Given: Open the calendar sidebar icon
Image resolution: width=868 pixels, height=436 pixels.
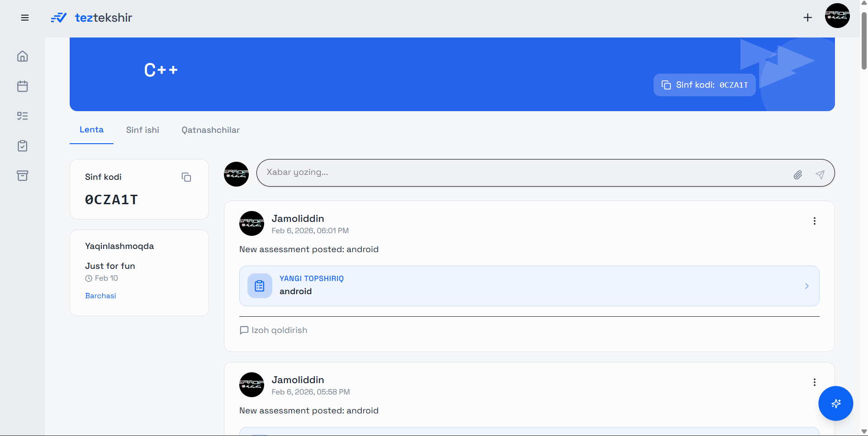Looking at the screenshot, I should click(23, 86).
